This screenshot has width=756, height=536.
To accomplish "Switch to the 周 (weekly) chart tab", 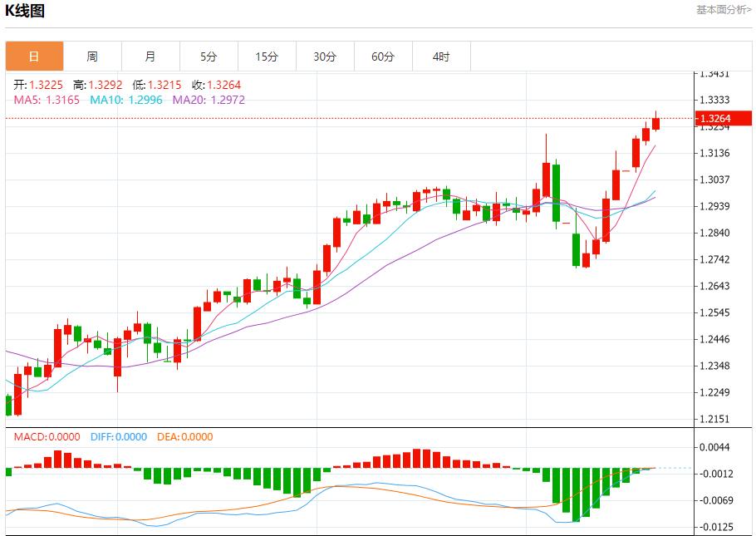I will click(x=92, y=56).
